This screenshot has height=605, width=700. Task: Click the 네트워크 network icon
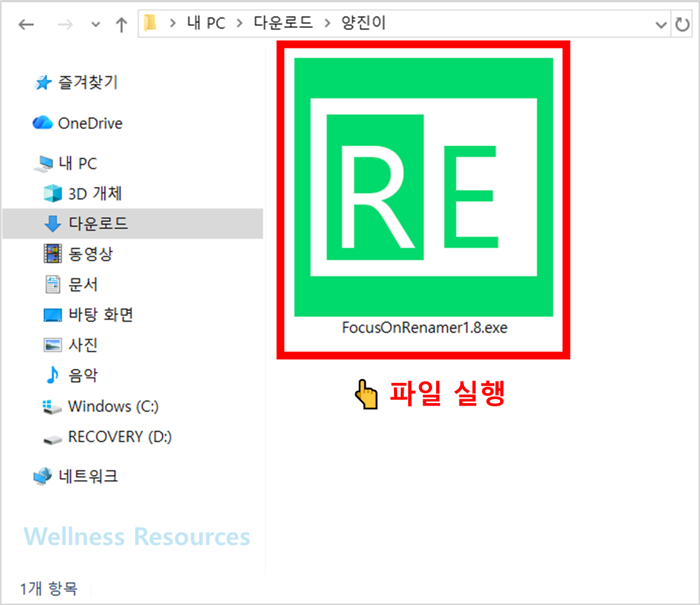click(x=43, y=476)
